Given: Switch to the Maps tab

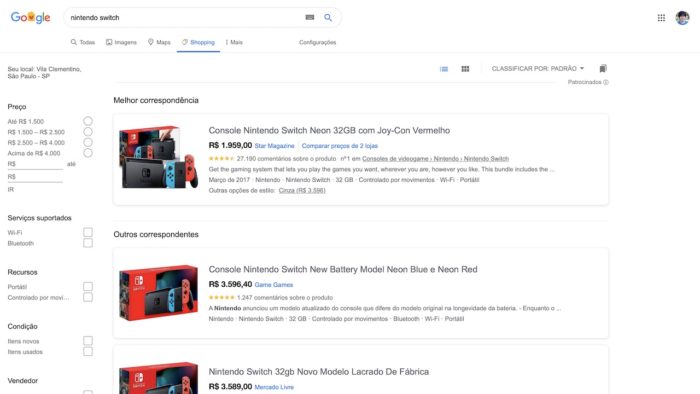Looking at the screenshot, I should [159, 42].
